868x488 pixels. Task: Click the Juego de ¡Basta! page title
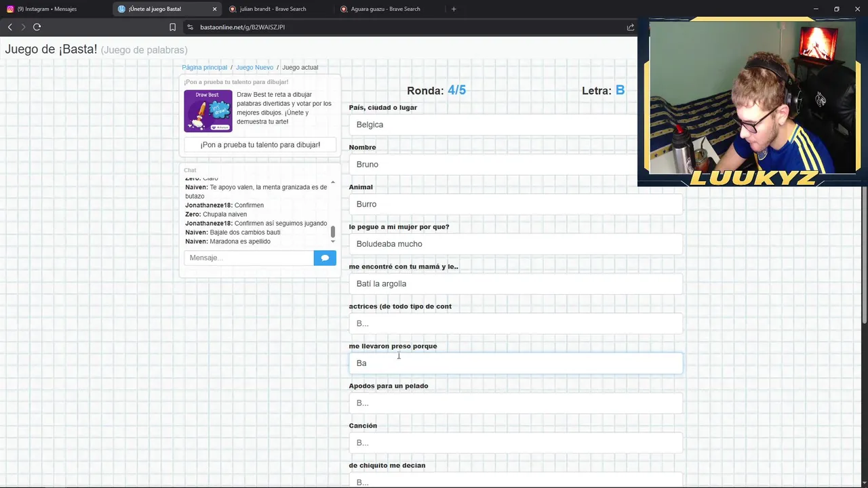pyautogui.click(x=51, y=49)
